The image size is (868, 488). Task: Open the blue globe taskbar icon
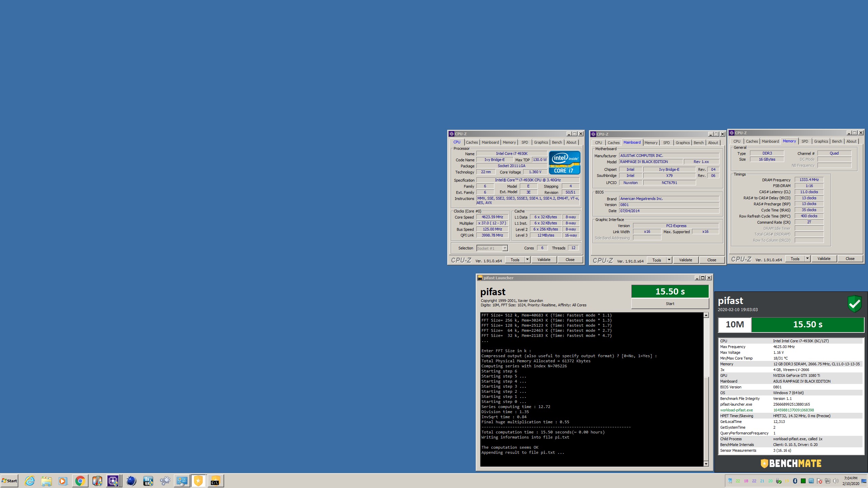click(131, 481)
